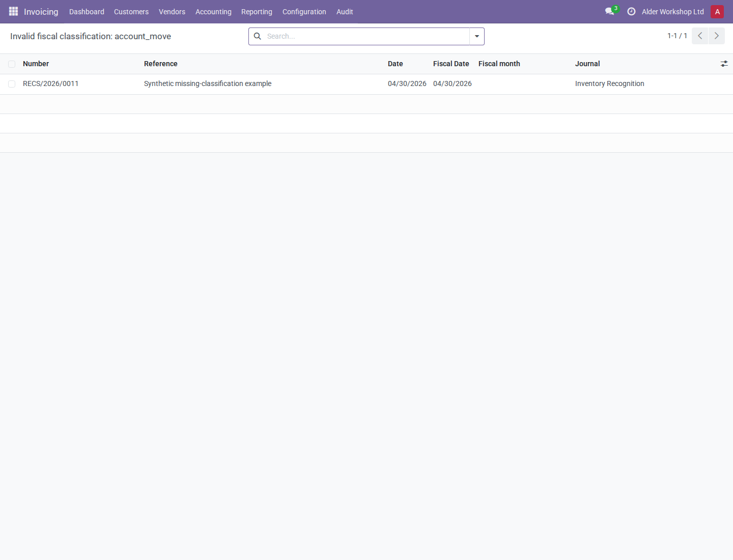The width and height of the screenshot is (733, 560).
Task: Open the Vendors menu
Action: 172,12
